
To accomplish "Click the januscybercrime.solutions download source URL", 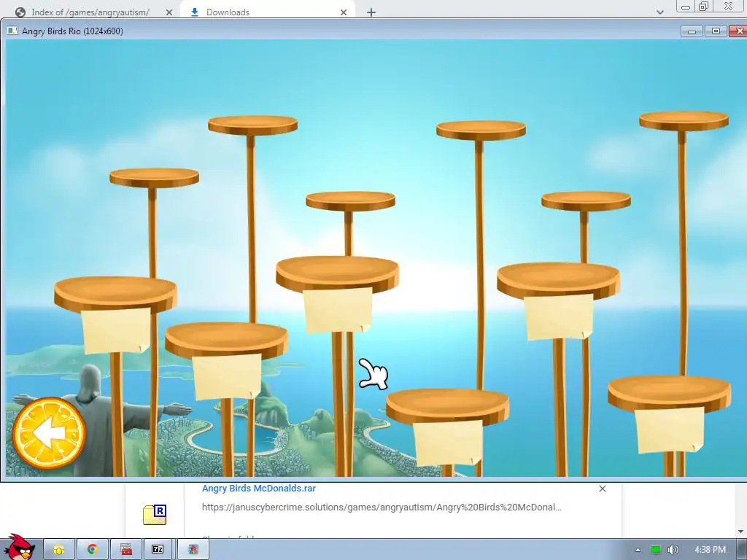I will coord(381,507).
